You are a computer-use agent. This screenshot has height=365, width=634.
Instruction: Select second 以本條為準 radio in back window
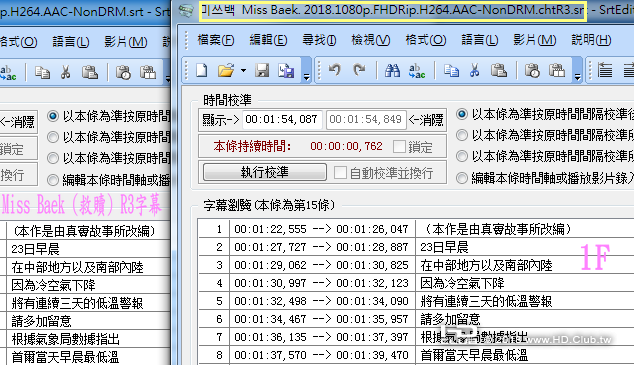pyautogui.click(x=53, y=137)
